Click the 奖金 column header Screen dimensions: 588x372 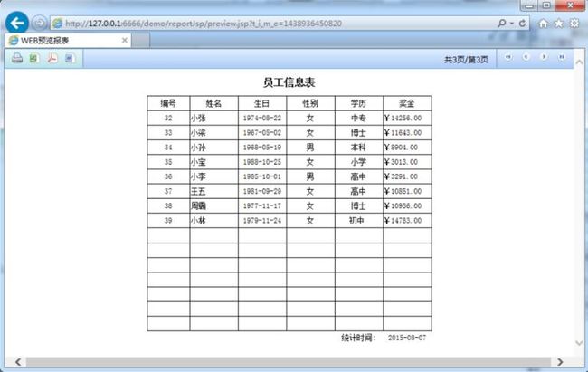[x=407, y=103]
